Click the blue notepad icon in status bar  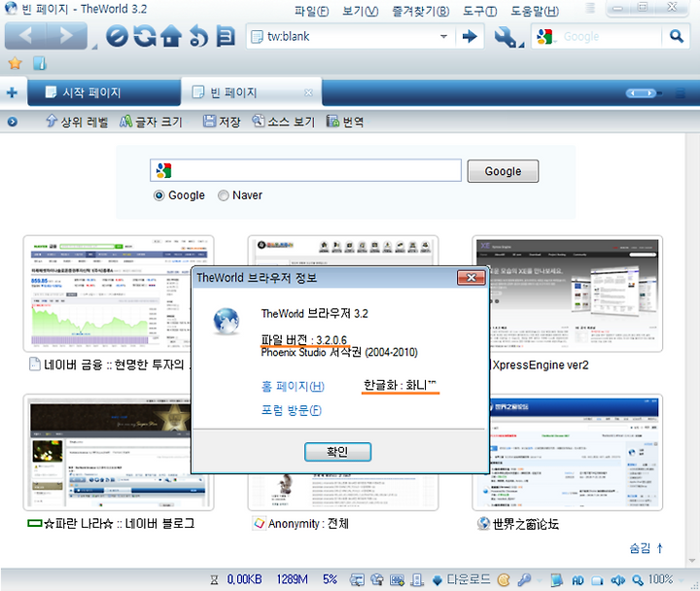(557, 580)
